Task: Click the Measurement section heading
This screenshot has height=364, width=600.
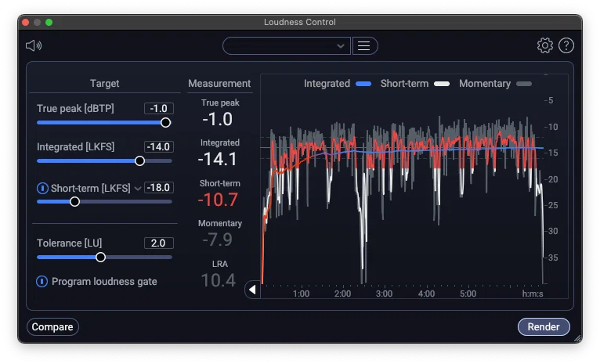Action: coord(219,83)
